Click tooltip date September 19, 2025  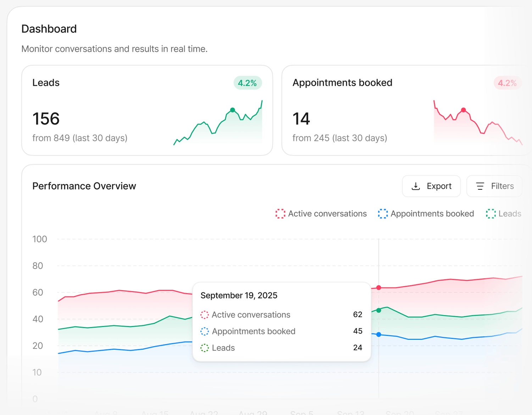[239, 295]
